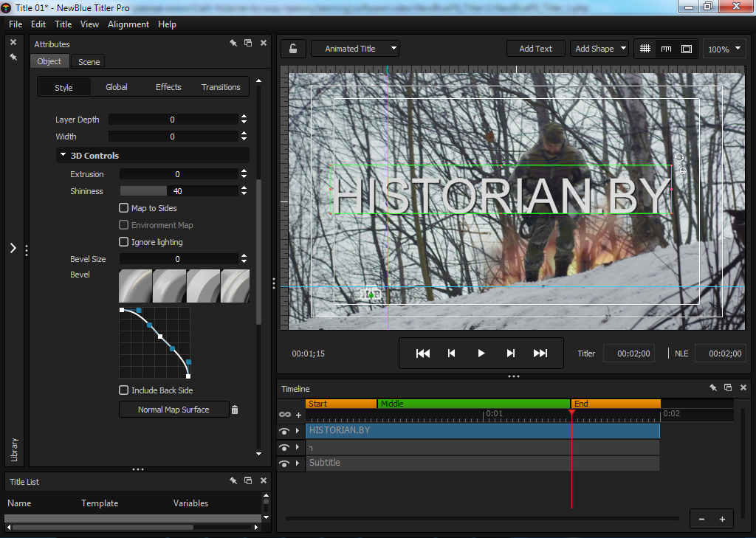The width and height of the screenshot is (756, 538).
Task: Open the Alignment menu
Action: tap(128, 24)
